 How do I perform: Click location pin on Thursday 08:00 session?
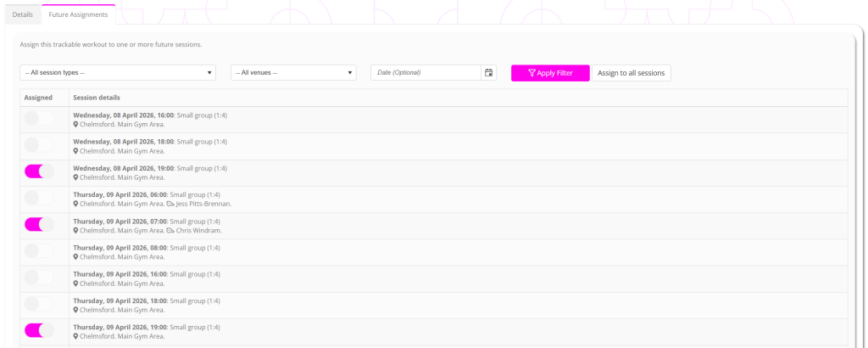pyautogui.click(x=75, y=257)
